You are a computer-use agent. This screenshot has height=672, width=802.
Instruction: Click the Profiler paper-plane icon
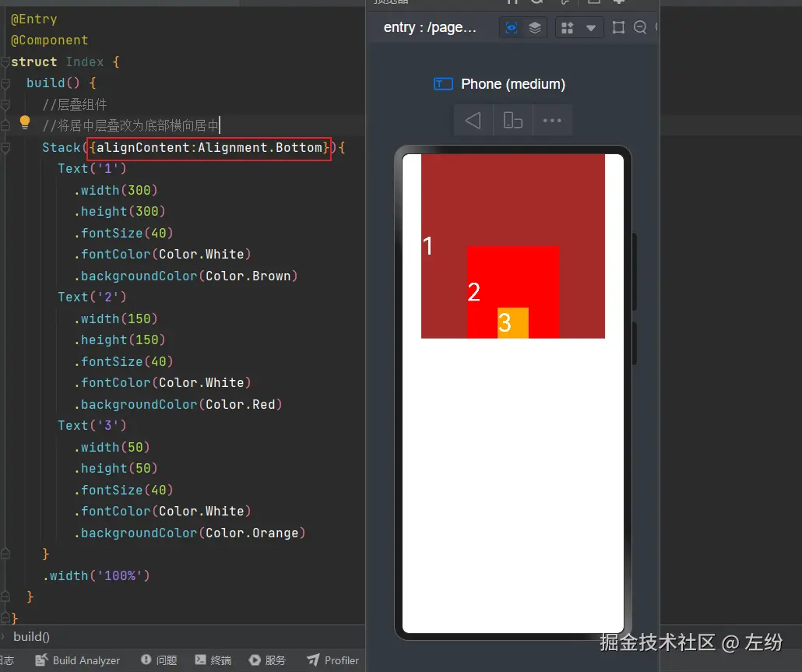point(314,660)
